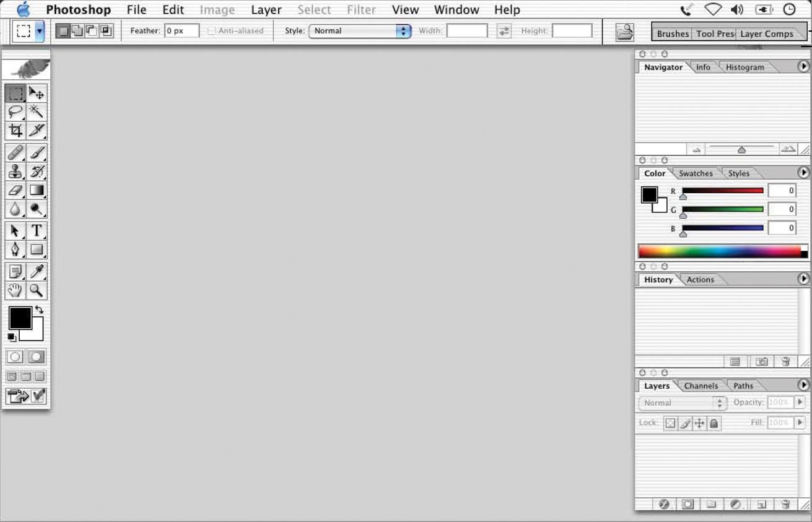This screenshot has height=522, width=812.
Task: Click the Jump to ImageReady button
Action: coord(26,396)
